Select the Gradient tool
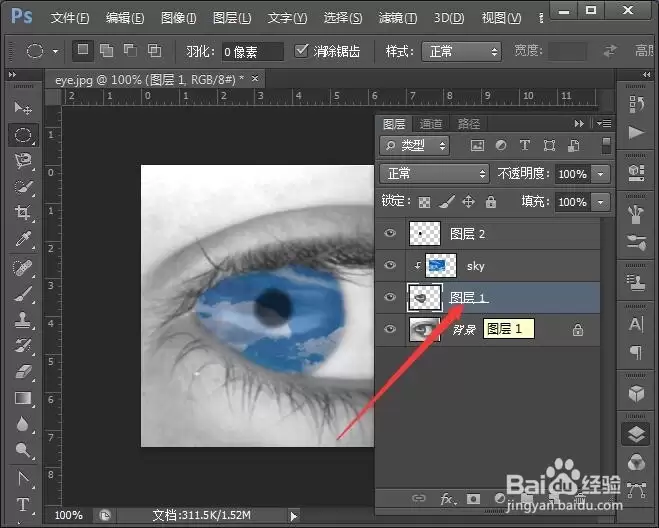 click(23, 398)
